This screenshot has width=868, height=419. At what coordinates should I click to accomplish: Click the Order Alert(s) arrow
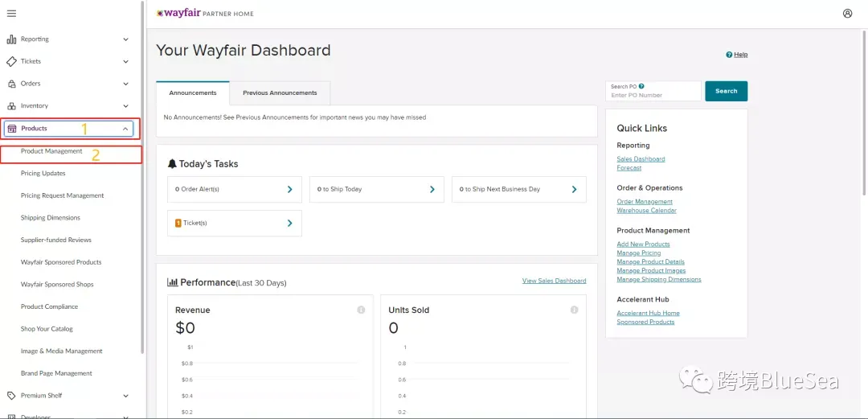(289, 190)
